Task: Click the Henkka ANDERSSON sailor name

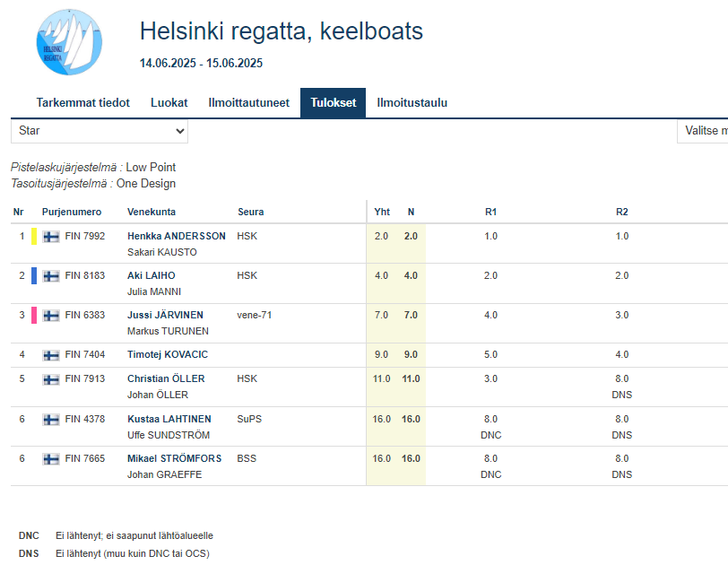Action: [x=176, y=237]
